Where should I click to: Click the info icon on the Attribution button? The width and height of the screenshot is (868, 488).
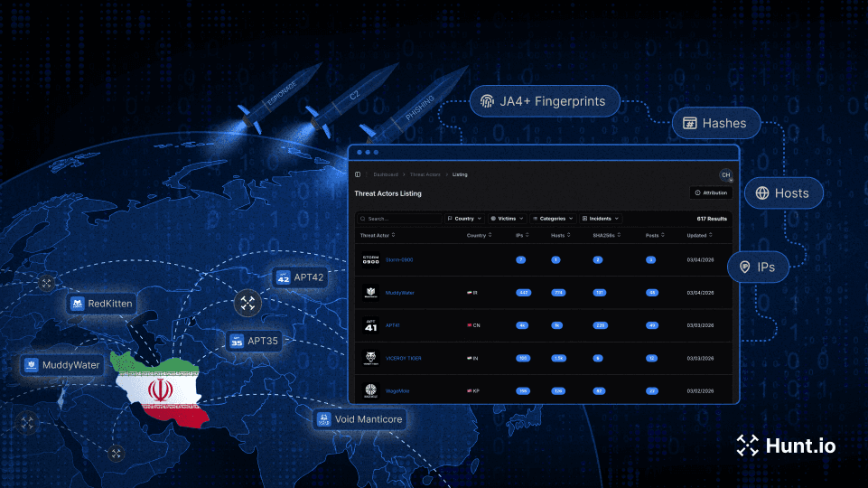point(697,192)
